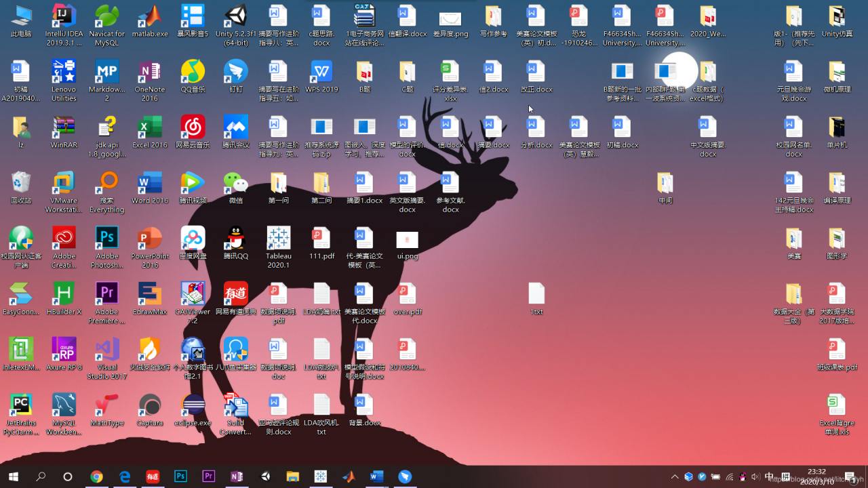The width and height of the screenshot is (868, 488).
Task: Open the Windows Start menu
Action: point(14,476)
